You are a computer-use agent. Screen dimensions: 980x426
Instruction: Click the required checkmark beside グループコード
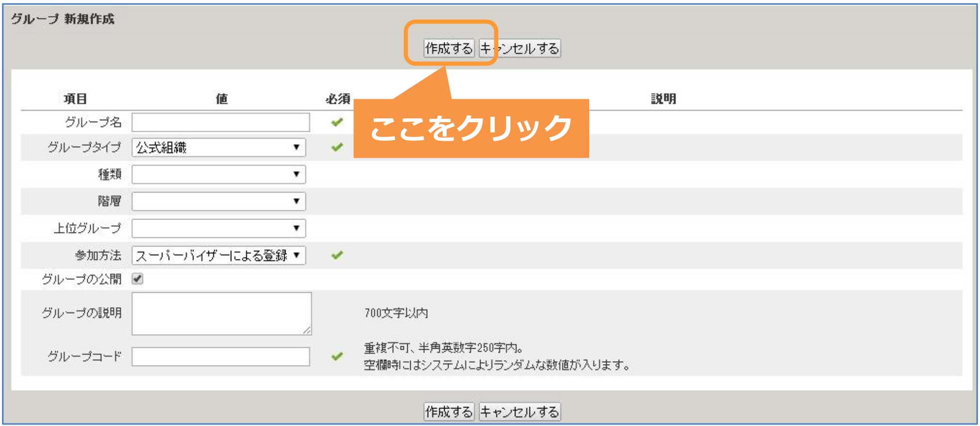[337, 356]
